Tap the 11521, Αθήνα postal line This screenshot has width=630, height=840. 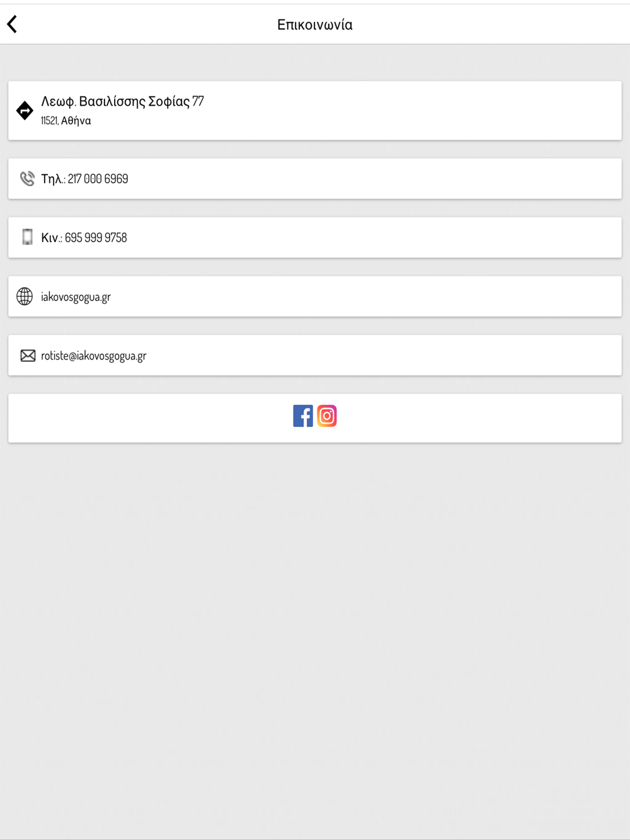point(66,121)
